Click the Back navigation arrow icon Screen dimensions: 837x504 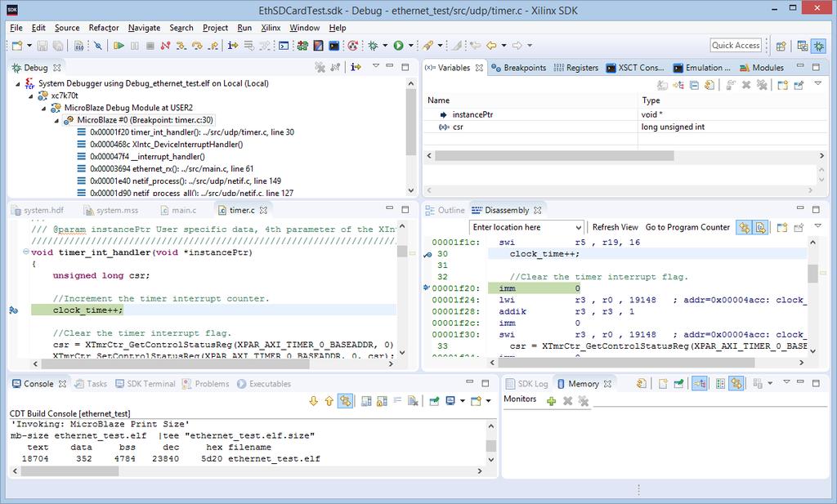click(x=491, y=46)
